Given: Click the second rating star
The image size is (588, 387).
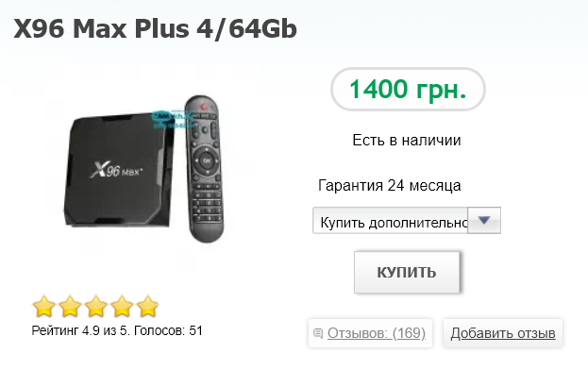Looking at the screenshot, I should pos(70,307).
